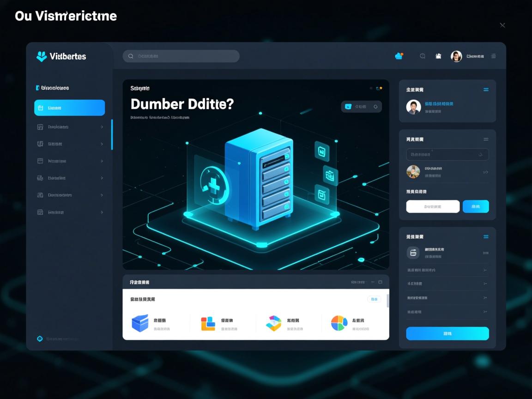
Task: Click the white bug icon in top bar
Action: pos(438,56)
